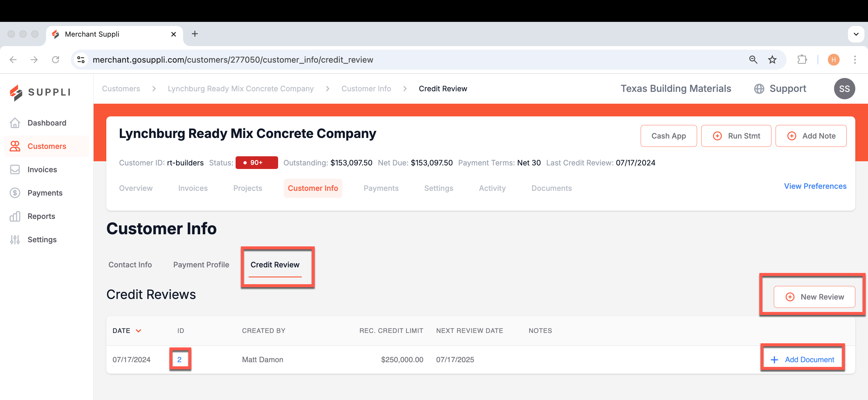Click the Outstanding $153,097.50 value

click(351, 162)
